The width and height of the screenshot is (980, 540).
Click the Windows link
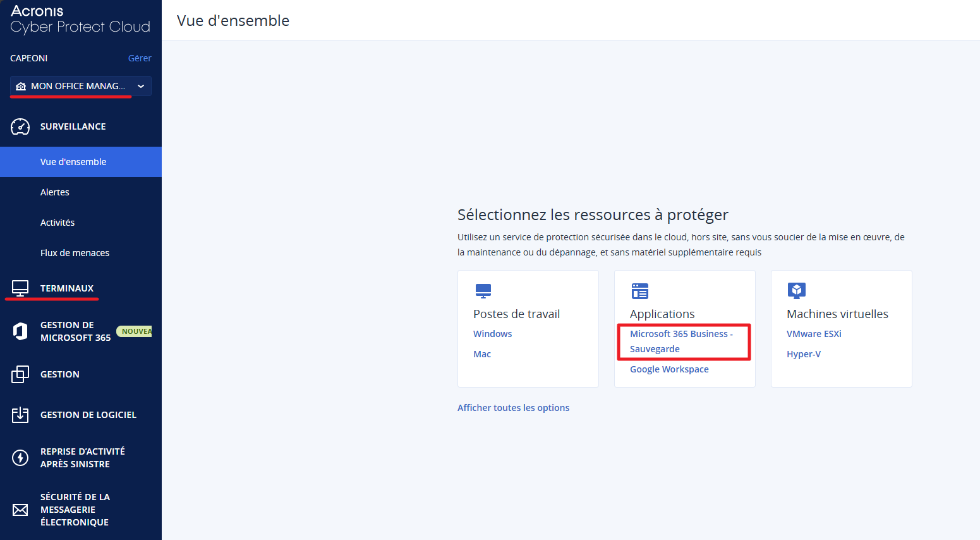coord(492,334)
